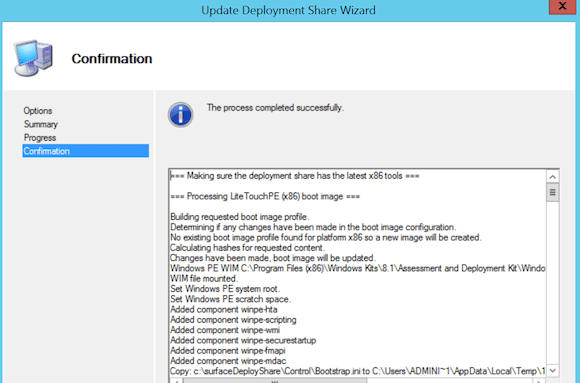Click the 'Windows PE WIM C:\Program Files' line
The image size is (580, 383).
pyautogui.click(x=358, y=268)
